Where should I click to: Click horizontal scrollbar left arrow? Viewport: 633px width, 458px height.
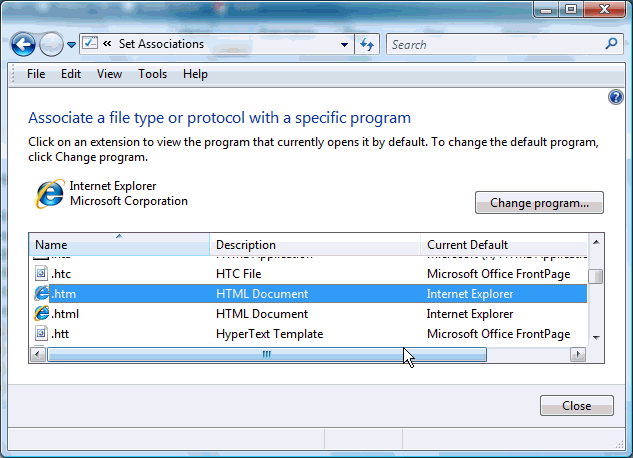[38, 355]
